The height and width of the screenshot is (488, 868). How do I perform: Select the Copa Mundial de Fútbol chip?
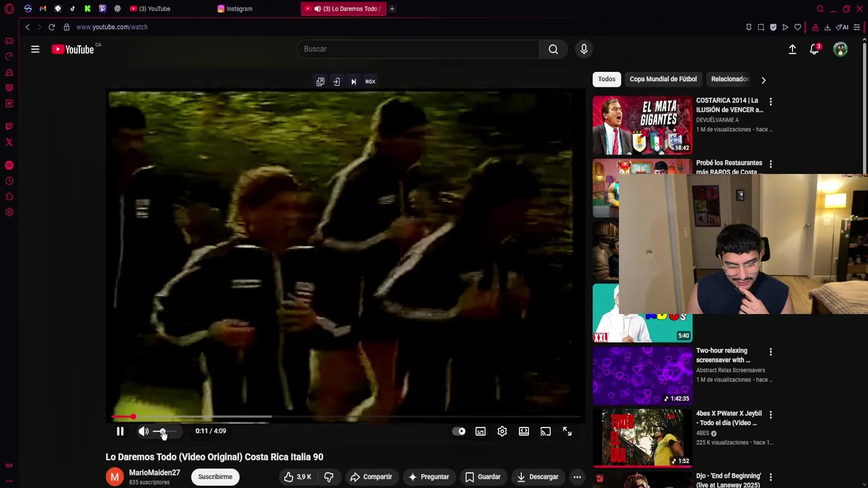coord(663,79)
